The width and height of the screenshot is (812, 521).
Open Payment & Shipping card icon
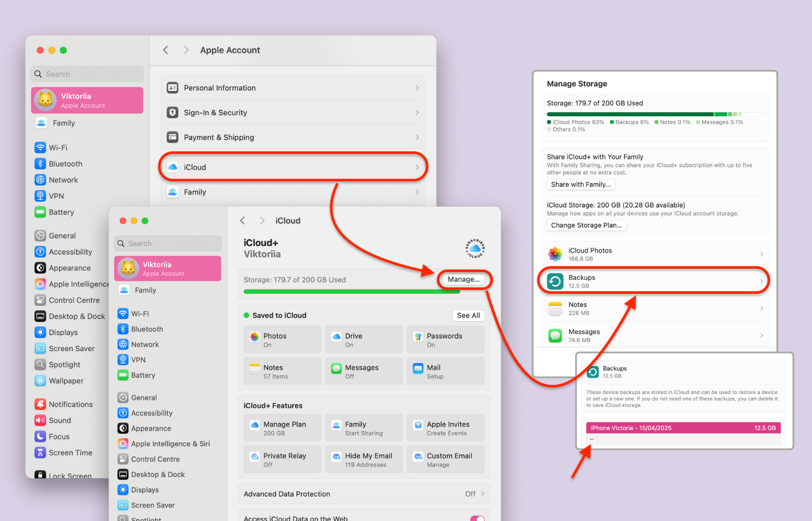click(173, 137)
